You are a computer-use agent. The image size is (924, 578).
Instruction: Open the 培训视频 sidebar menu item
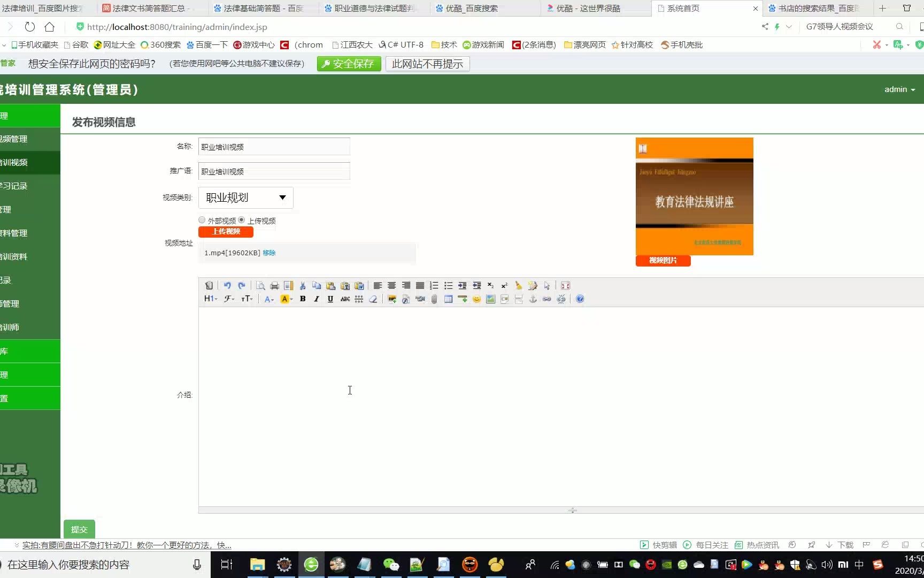click(16, 162)
